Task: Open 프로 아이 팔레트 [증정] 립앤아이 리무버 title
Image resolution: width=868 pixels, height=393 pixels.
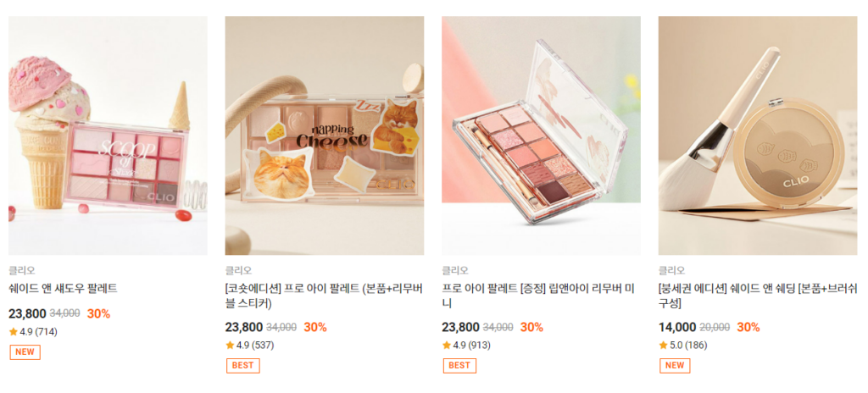Action: tap(538, 296)
